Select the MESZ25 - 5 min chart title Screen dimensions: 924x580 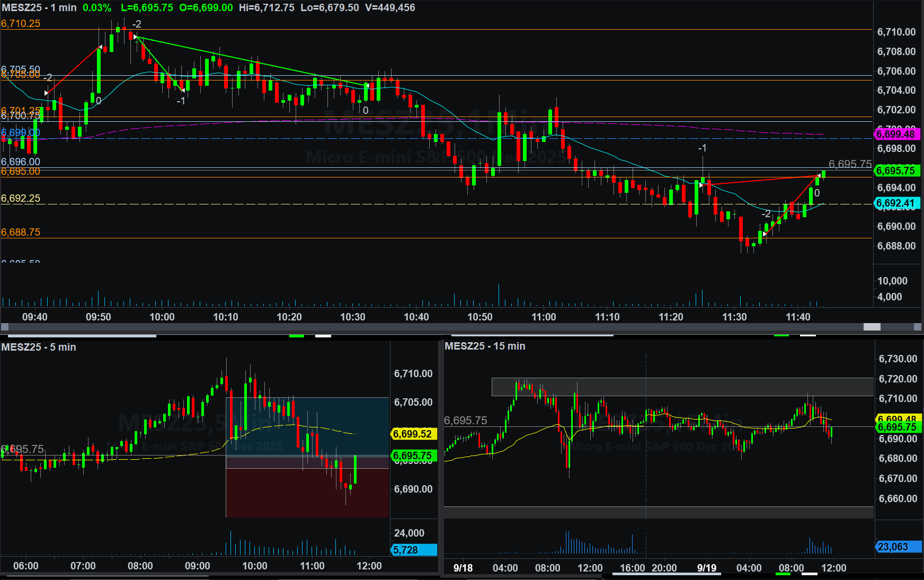click(x=39, y=347)
